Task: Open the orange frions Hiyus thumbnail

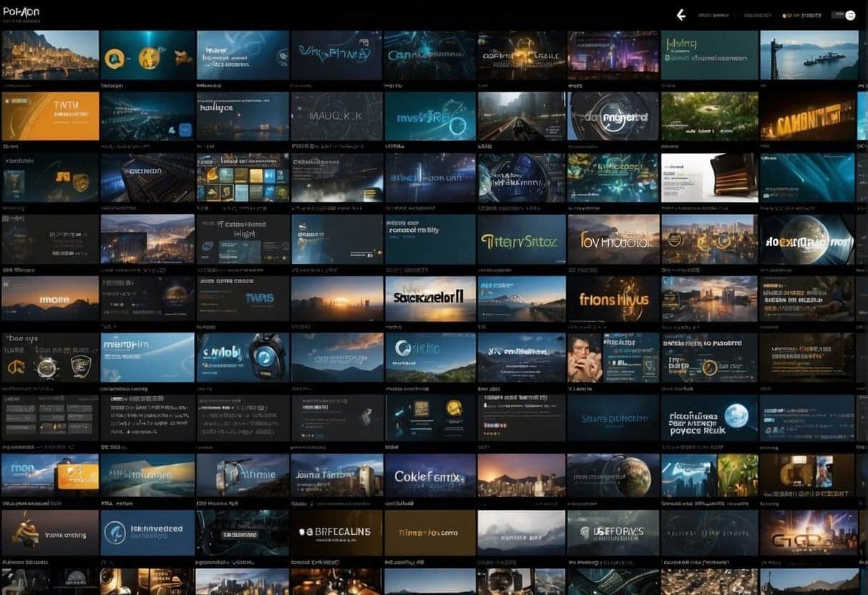Action: point(613,299)
